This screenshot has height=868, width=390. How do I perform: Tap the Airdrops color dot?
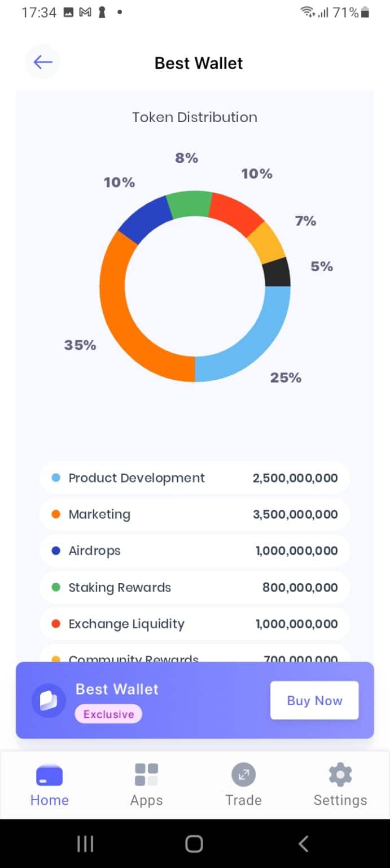tap(55, 550)
